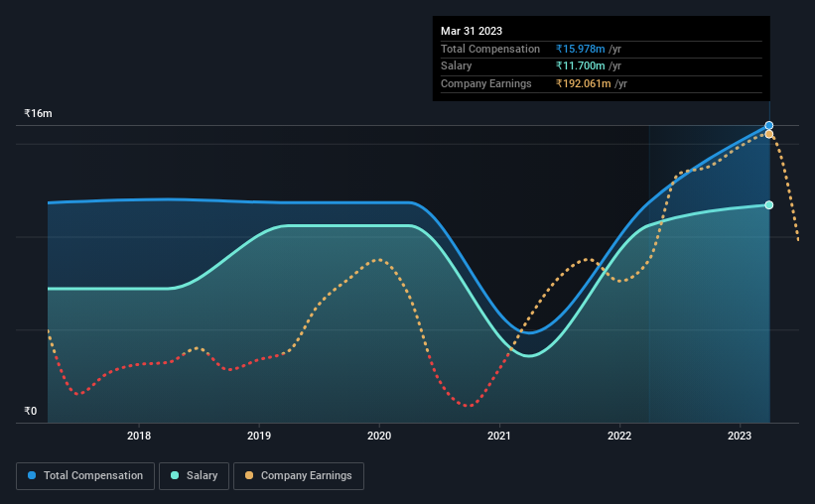Click the teal dot in Salary legend
The height and width of the screenshot is (504, 815).
[x=175, y=475]
